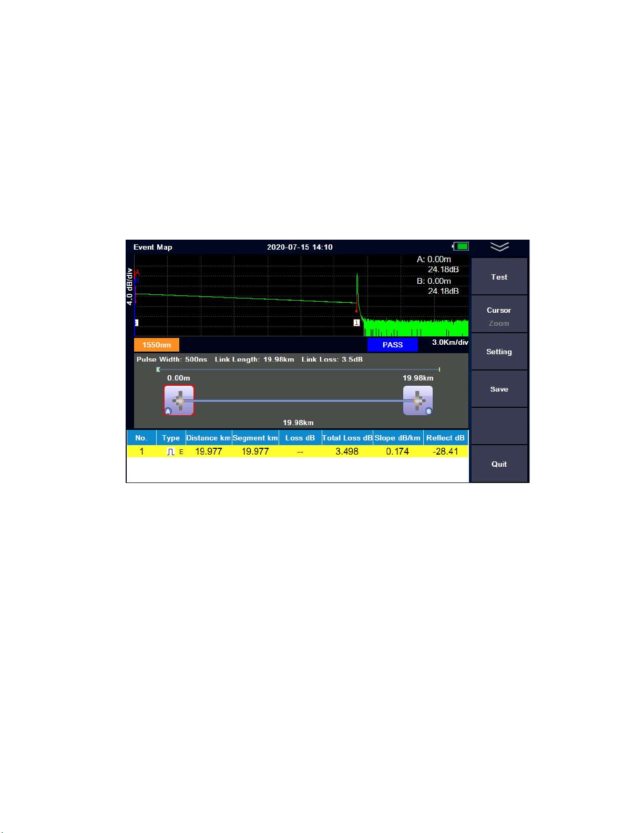The image size is (644, 833).
Task: Click the Type column header
Action: coord(171,438)
